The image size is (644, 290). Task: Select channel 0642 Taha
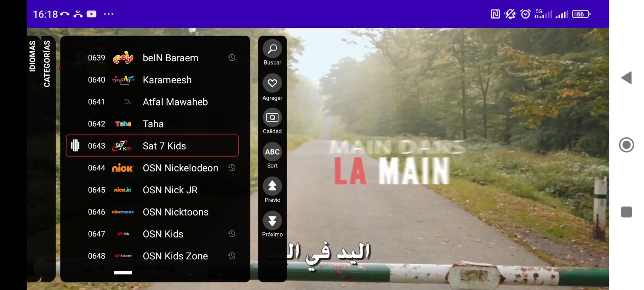tap(152, 124)
